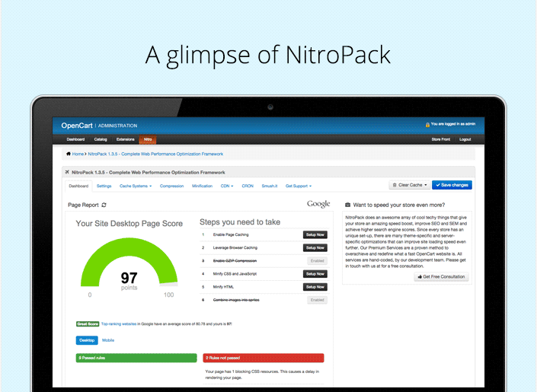The height and width of the screenshot is (392, 537).
Task: Expand the Clear Cache dropdown button
Action: (x=409, y=185)
